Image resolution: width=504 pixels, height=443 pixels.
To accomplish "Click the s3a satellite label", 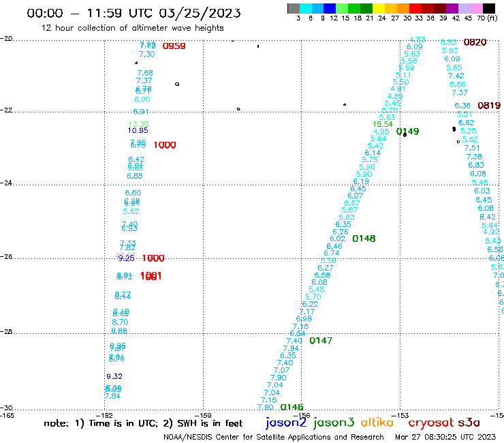I will click(x=469, y=423).
